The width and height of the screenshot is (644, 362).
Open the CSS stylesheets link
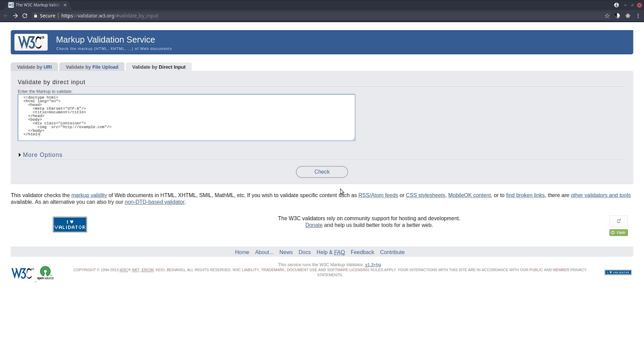point(425,195)
